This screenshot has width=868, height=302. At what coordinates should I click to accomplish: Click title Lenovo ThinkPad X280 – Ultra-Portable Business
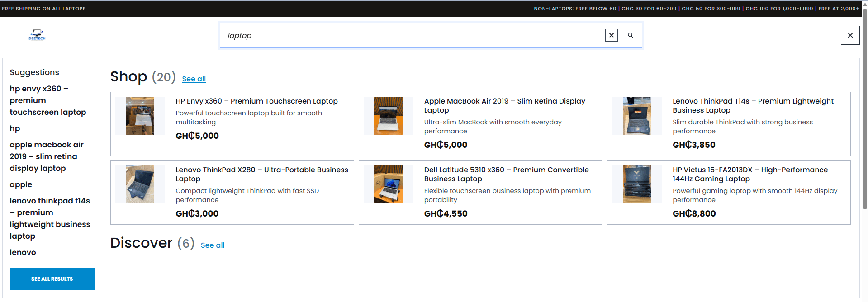tap(261, 175)
